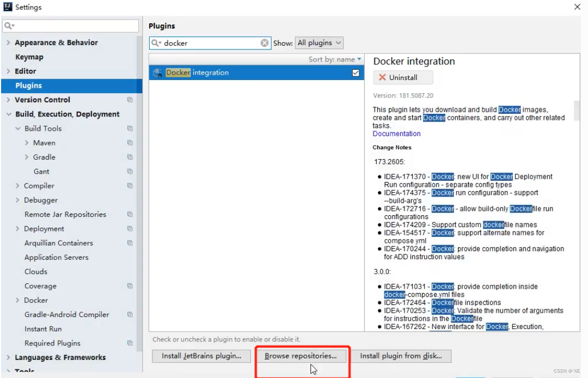Click Install plugin from disk button
This screenshot has height=378, width=588.
click(401, 356)
